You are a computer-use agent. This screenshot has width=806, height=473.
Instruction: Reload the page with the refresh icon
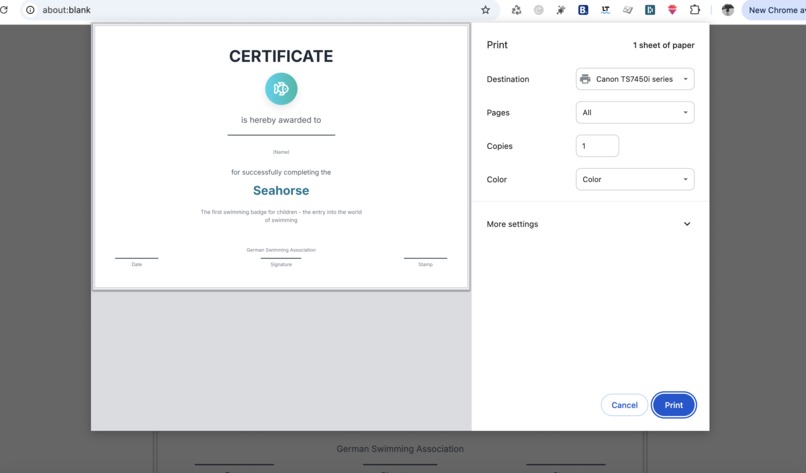click(4, 10)
